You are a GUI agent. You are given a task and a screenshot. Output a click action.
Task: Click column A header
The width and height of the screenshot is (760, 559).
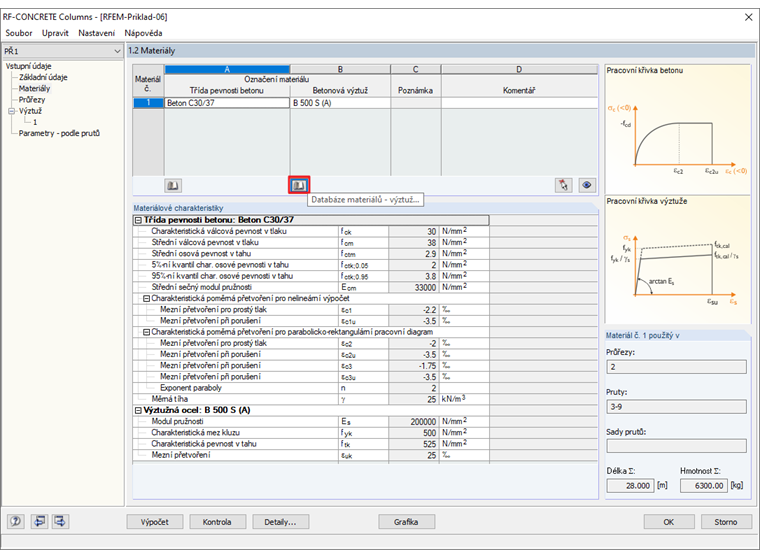227,69
